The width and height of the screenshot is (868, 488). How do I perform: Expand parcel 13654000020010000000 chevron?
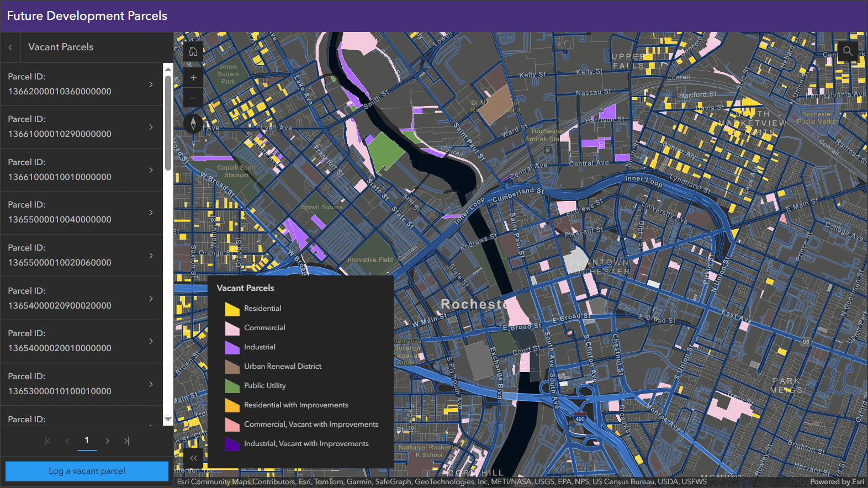tap(151, 341)
